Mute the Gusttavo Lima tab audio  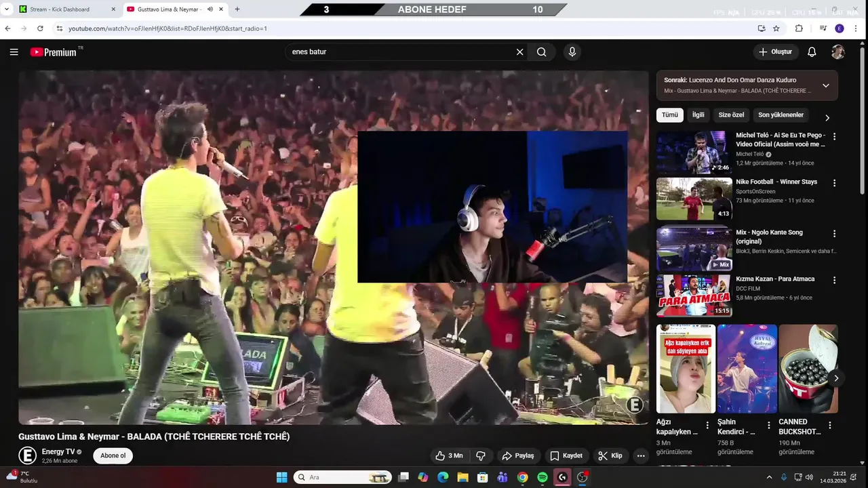point(210,9)
